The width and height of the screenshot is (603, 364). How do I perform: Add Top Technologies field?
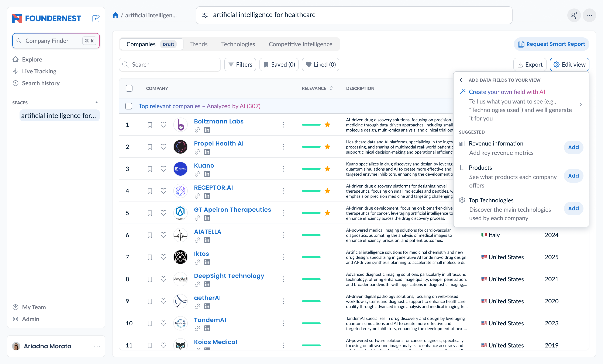point(573,209)
